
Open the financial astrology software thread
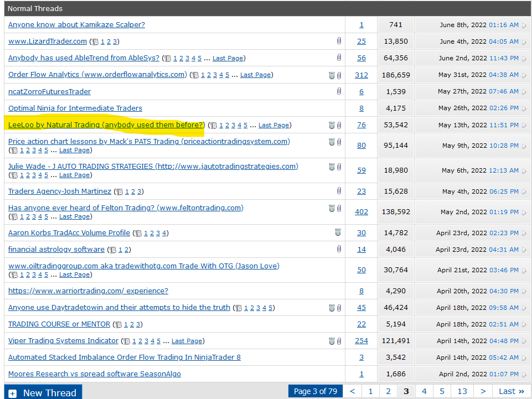[x=56, y=250]
